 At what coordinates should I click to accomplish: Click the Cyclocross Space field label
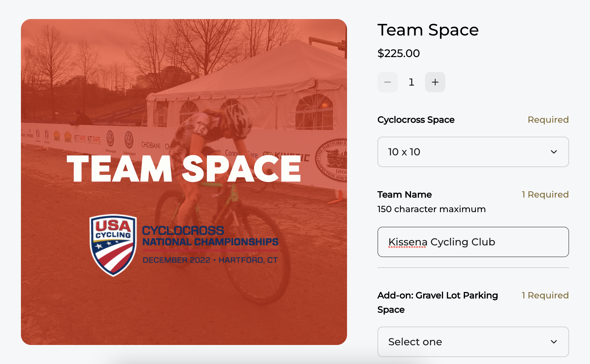click(416, 120)
